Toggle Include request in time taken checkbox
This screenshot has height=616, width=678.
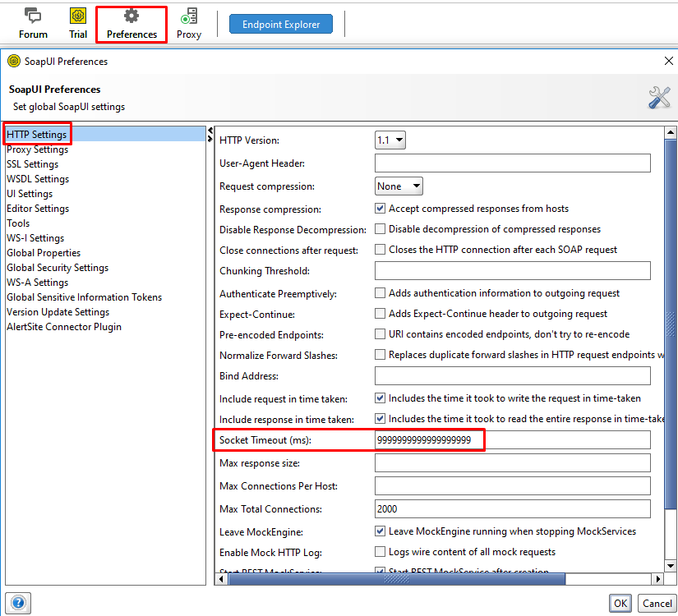pyautogui.click(x=380, y=398)
